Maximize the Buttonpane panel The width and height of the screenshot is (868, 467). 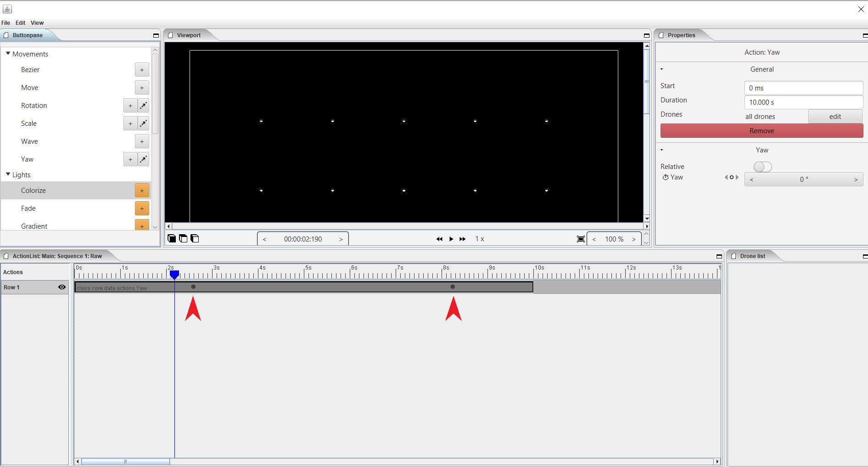point(156,35)
